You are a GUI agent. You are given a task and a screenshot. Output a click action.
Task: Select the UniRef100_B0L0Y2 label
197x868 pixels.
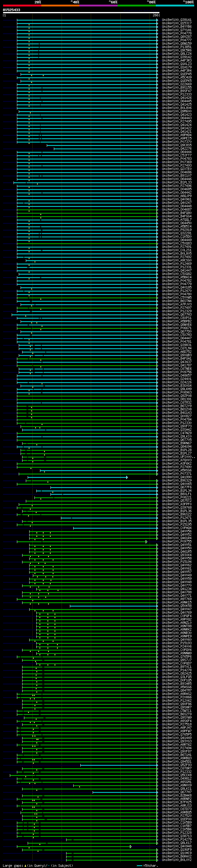176,860
